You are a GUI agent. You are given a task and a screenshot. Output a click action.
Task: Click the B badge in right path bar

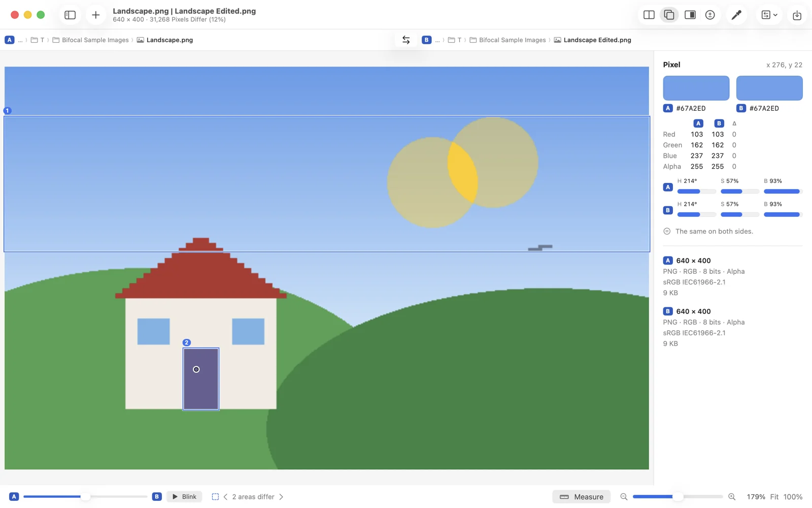(x=426, y=40)
